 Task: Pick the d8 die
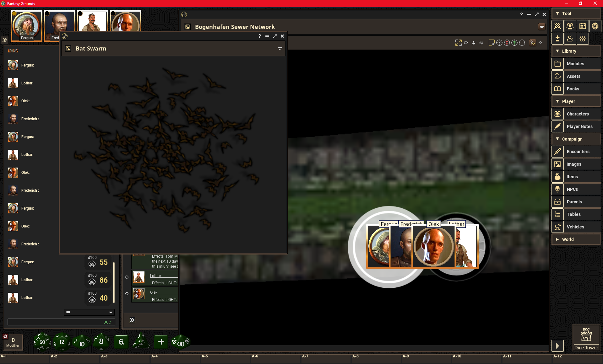[x=101, y=341]
